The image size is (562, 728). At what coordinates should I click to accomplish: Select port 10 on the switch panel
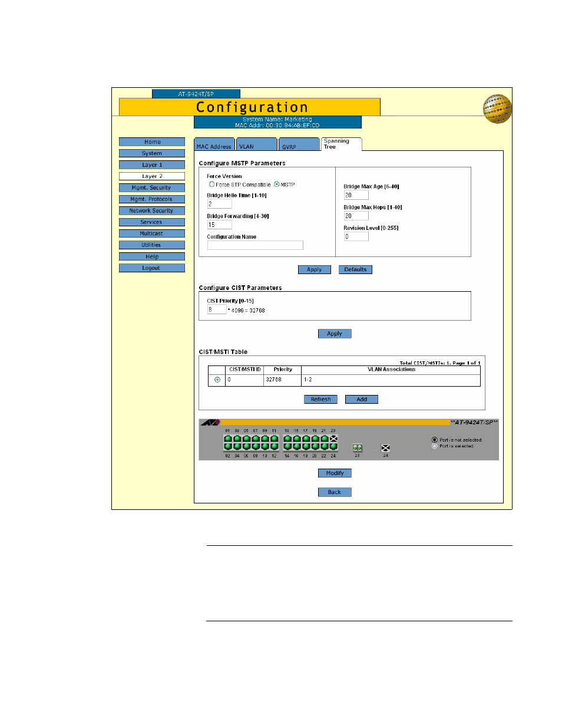click(265, 446)
